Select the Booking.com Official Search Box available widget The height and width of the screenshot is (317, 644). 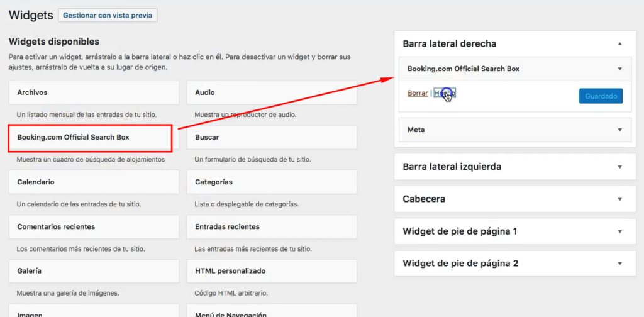click(x=94, y=137)
